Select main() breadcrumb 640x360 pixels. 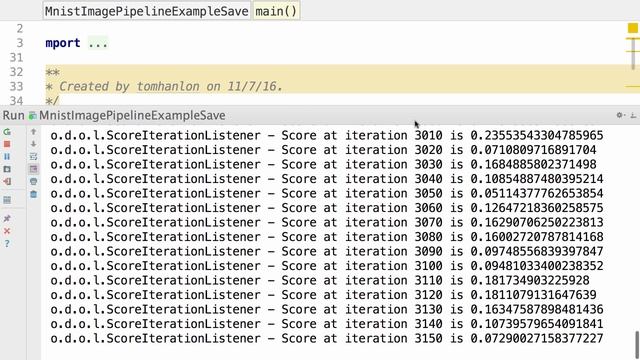(x=276, y=11)
